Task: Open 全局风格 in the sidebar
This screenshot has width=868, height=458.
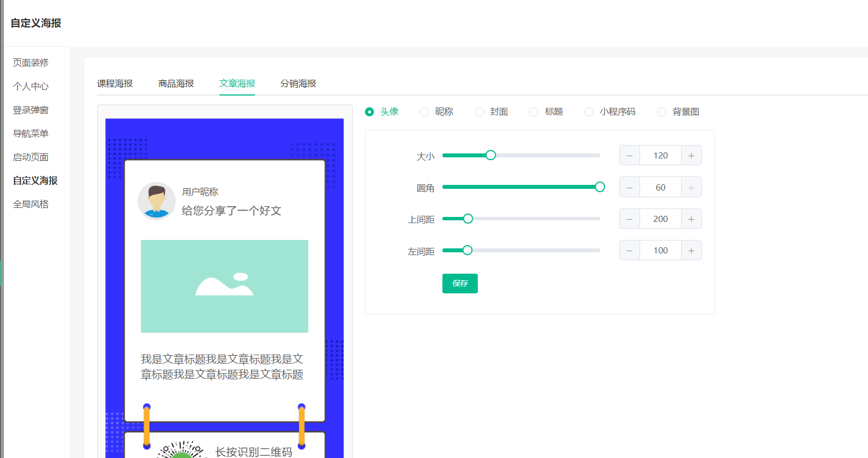Action: 31,204
